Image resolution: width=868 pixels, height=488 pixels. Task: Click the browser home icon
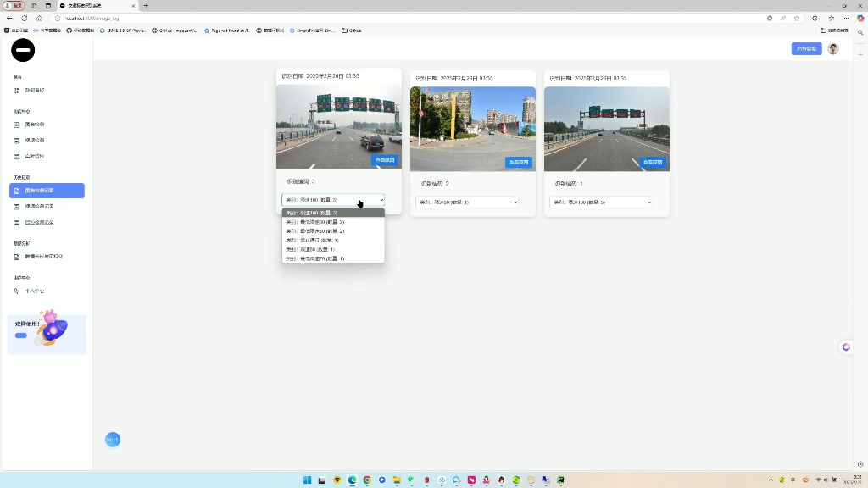pyautogui.click(x=39, y=19)
